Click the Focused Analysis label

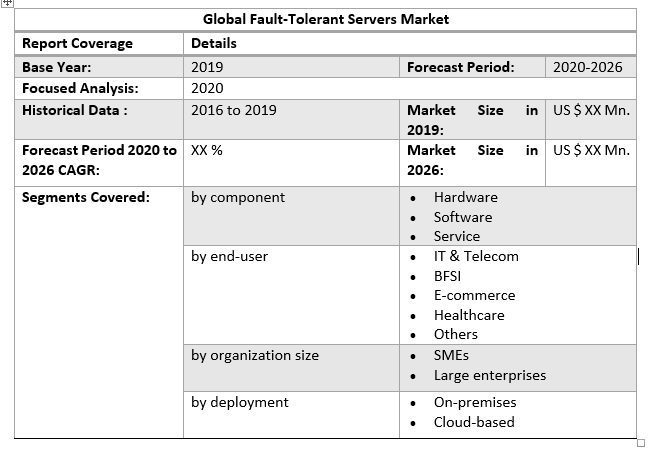click(79, 88)
